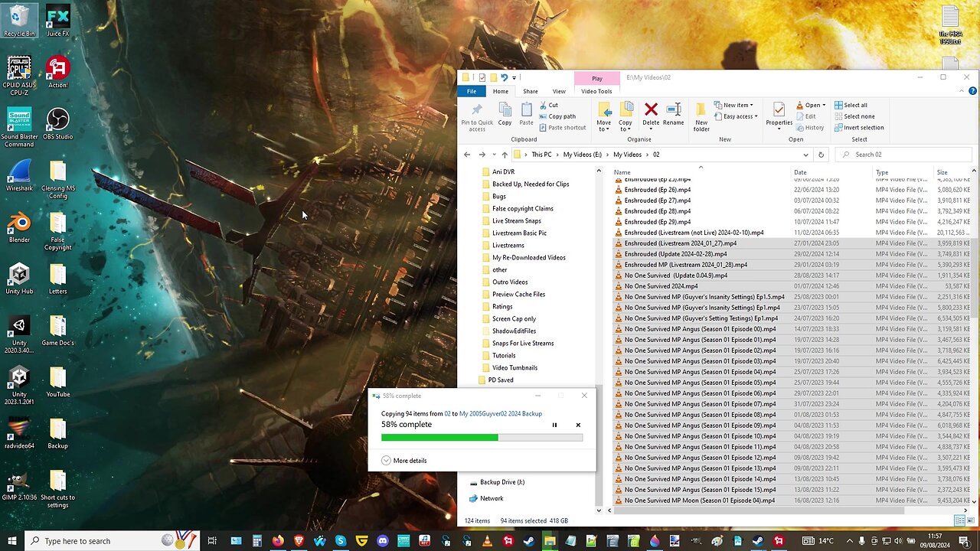Click History in the Open group

(810, 128)
